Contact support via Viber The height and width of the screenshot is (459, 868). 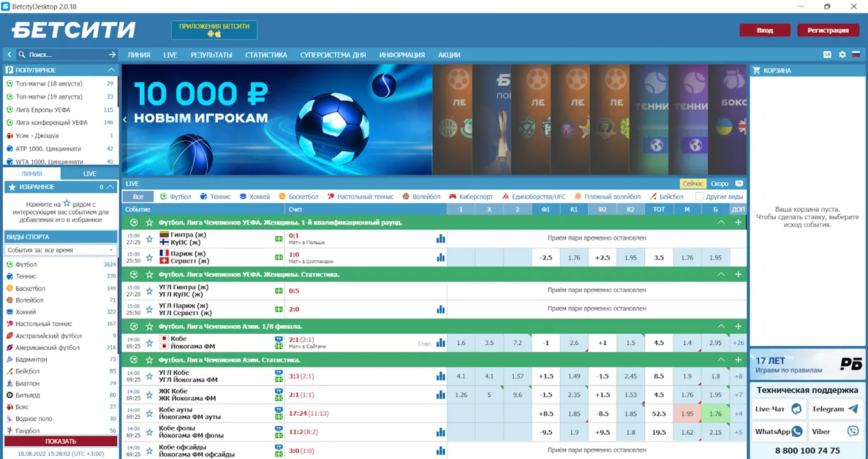pos(836,432)
